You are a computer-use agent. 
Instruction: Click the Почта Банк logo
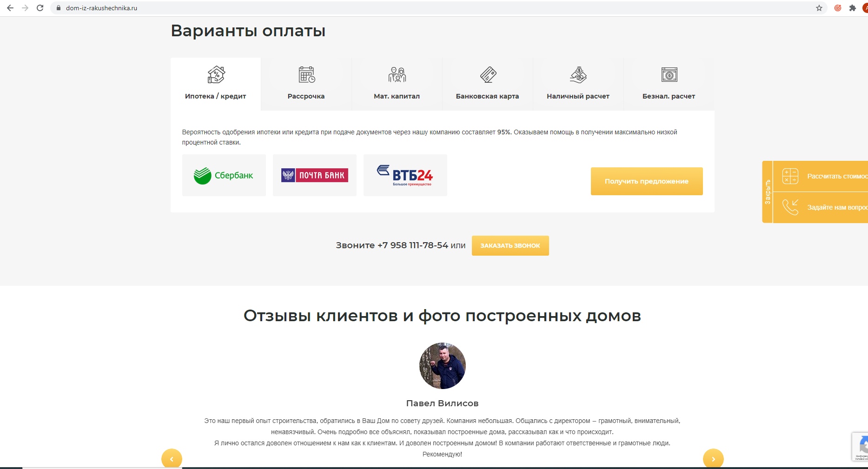[315, 175]
